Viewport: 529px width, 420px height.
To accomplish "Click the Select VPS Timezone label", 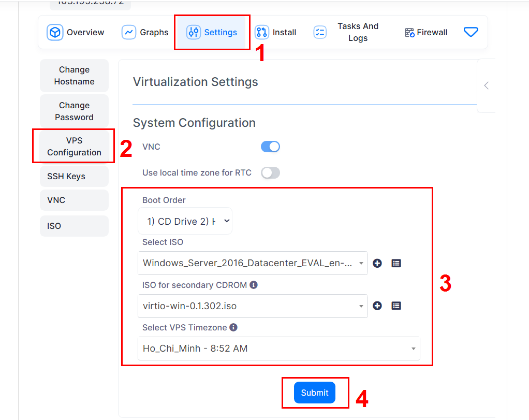I will (185, 327).
